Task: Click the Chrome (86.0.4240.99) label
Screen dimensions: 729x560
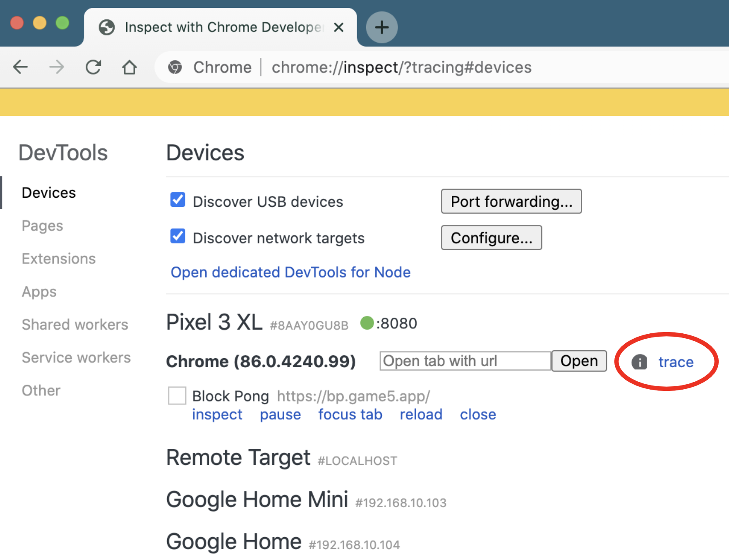Action: [x=261, y=361]
